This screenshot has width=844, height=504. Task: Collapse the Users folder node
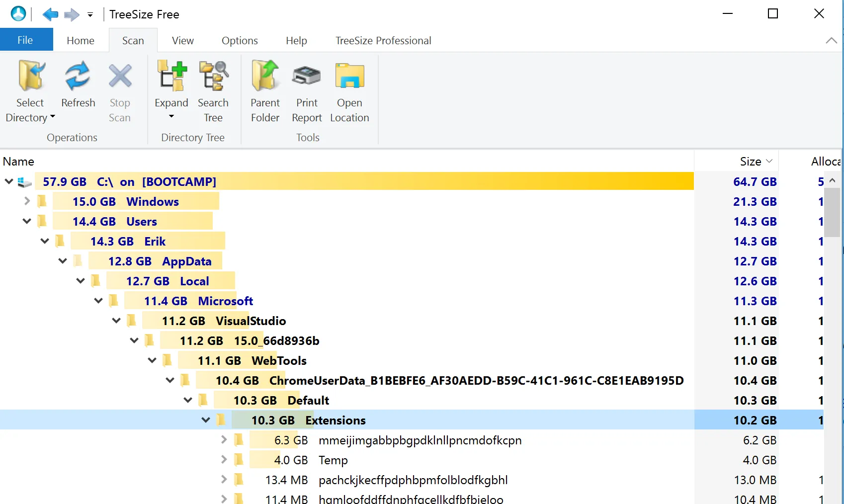pyautogui.click(x=27, y=221)
